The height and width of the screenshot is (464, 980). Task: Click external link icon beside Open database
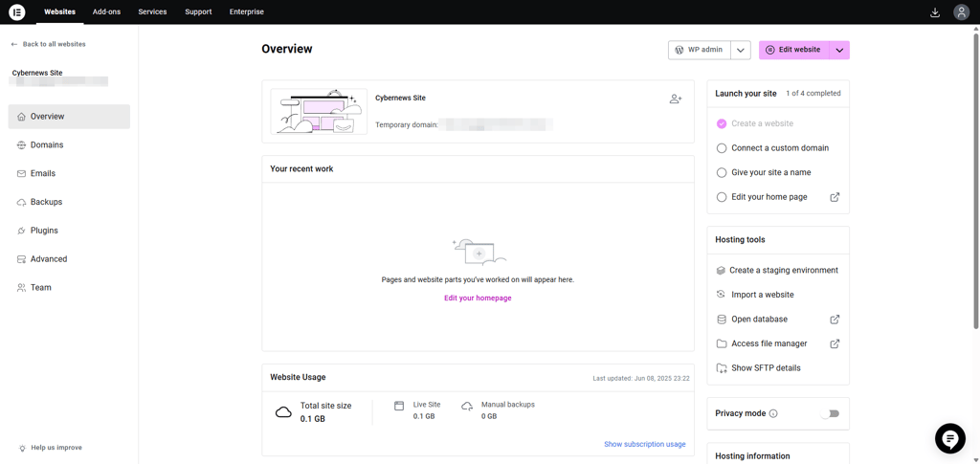pos(835,320)
